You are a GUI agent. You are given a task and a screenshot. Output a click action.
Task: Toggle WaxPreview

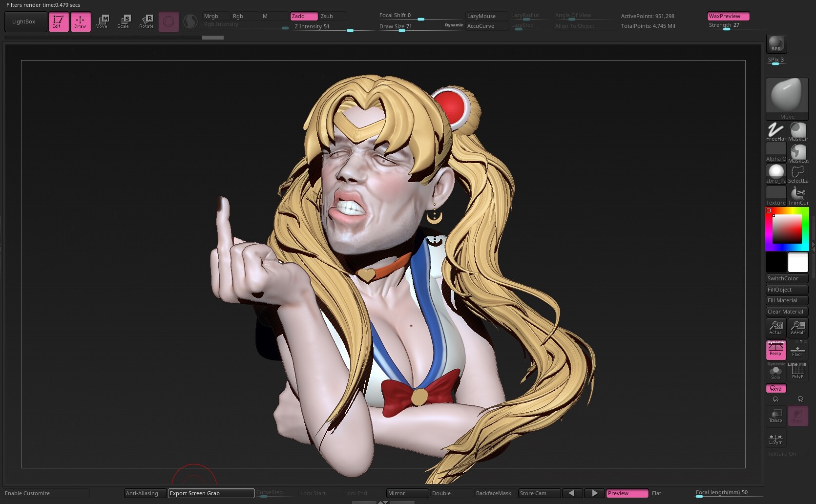tap(728, 16)
